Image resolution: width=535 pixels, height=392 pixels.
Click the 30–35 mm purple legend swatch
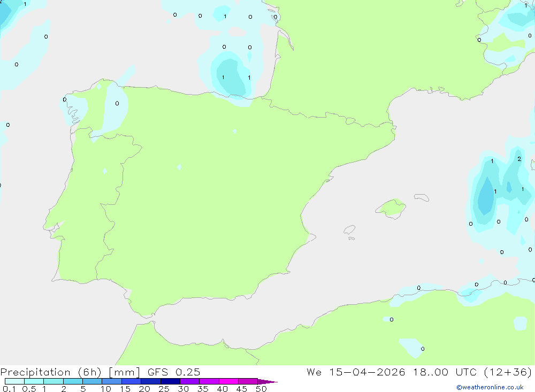[x=189, y=381]
